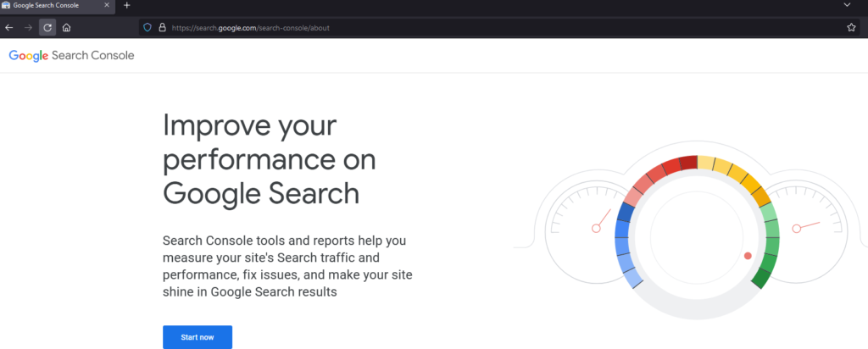Click the padlock site security icon
This screenshot has height=349, width=868.
pyautogui.click(x=162, y=27)
